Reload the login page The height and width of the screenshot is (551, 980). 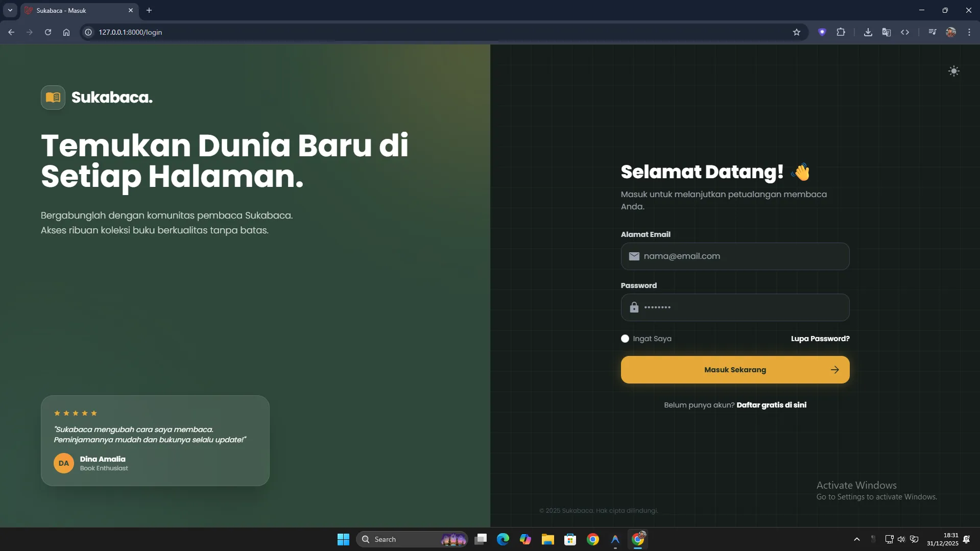pos(48,32)
